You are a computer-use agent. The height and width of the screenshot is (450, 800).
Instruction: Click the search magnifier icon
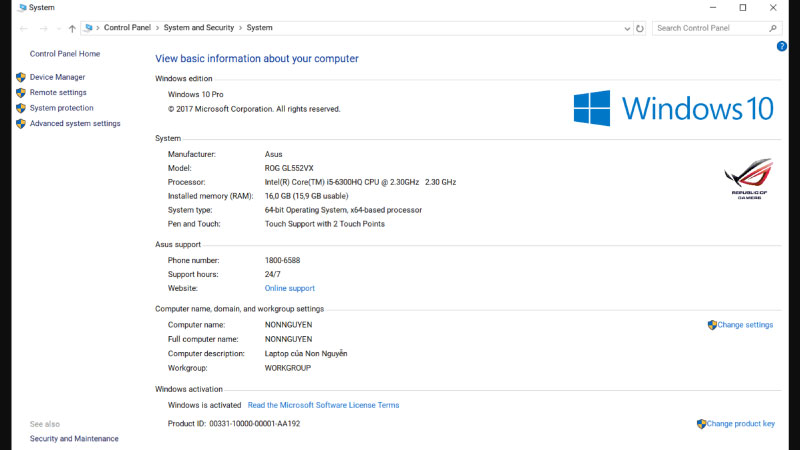click(772, 28)
